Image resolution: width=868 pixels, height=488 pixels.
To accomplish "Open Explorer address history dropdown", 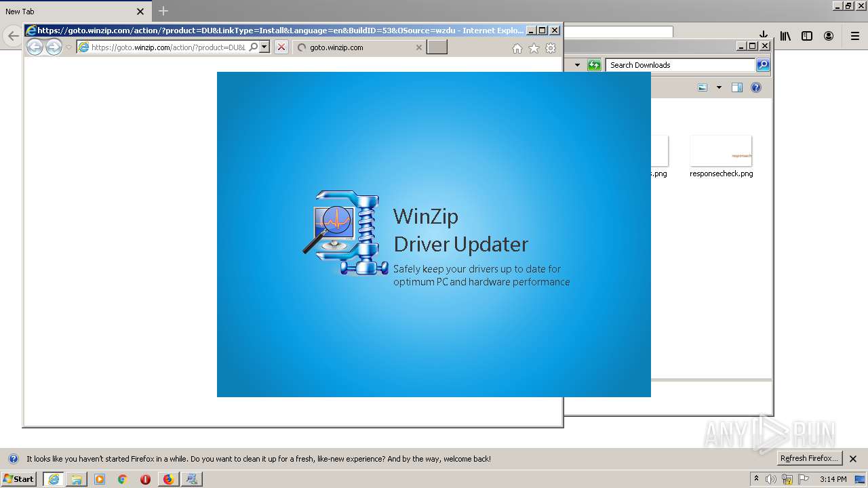I will 578,65.
